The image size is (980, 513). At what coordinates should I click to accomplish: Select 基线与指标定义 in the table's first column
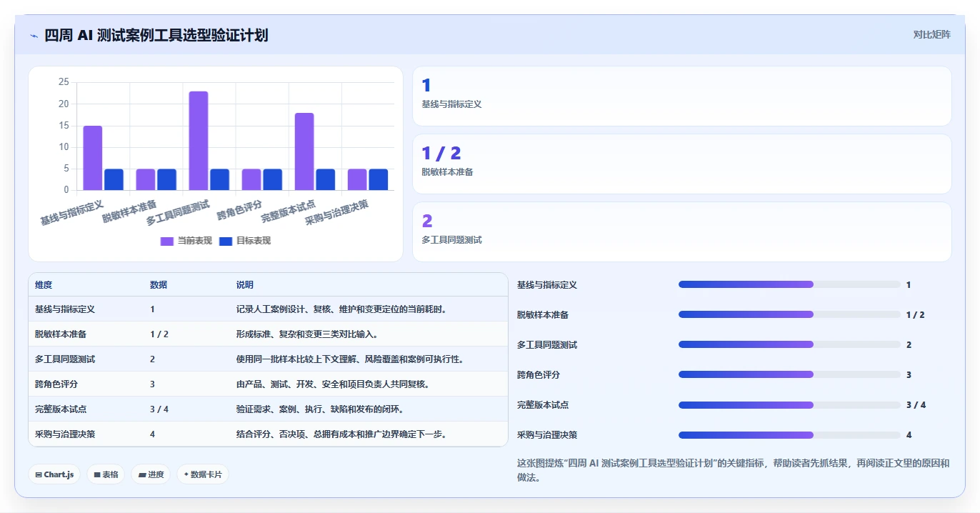pyautogui.click(x=65, y=309)
